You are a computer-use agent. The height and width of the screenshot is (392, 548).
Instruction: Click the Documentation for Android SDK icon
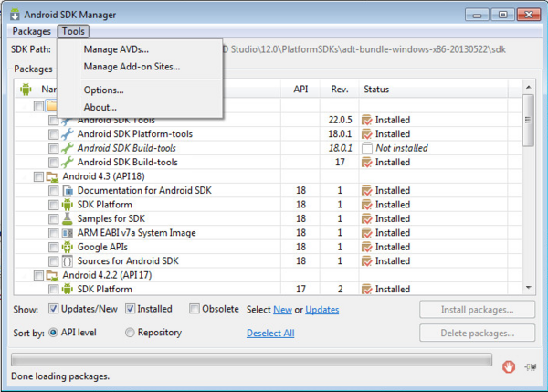[68, 191]
